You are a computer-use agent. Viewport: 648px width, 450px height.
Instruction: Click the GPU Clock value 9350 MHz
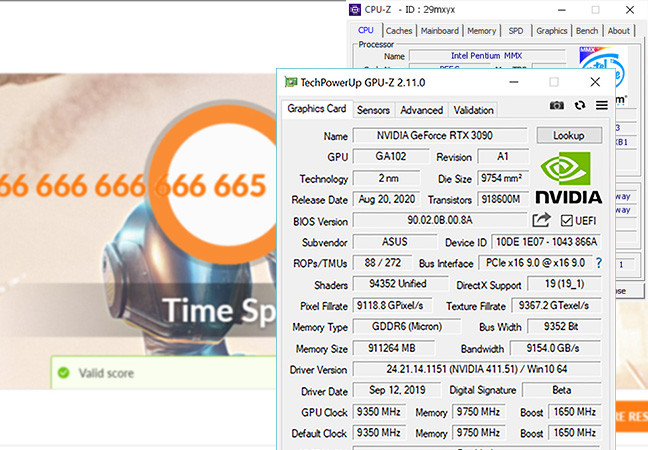coord(379,412)
